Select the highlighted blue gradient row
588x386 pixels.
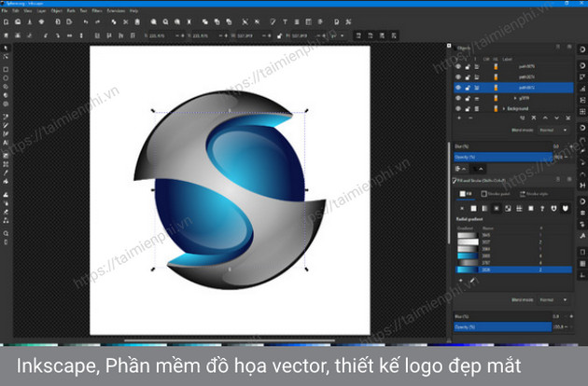pos(513,269)
